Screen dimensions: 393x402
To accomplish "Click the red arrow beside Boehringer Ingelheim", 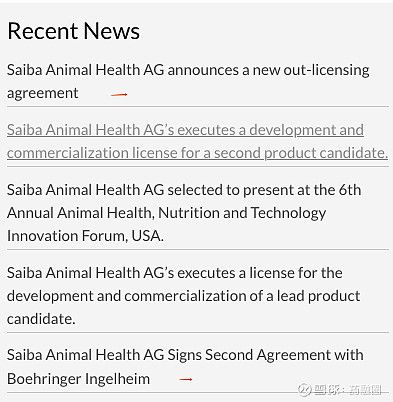I will 186,379.
